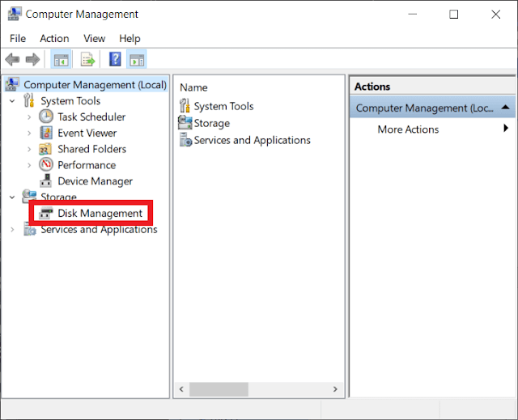This screenshot has height=420, width=518.
Task: Select Task Scheduler label in tree
Action: tap(91, 117)
